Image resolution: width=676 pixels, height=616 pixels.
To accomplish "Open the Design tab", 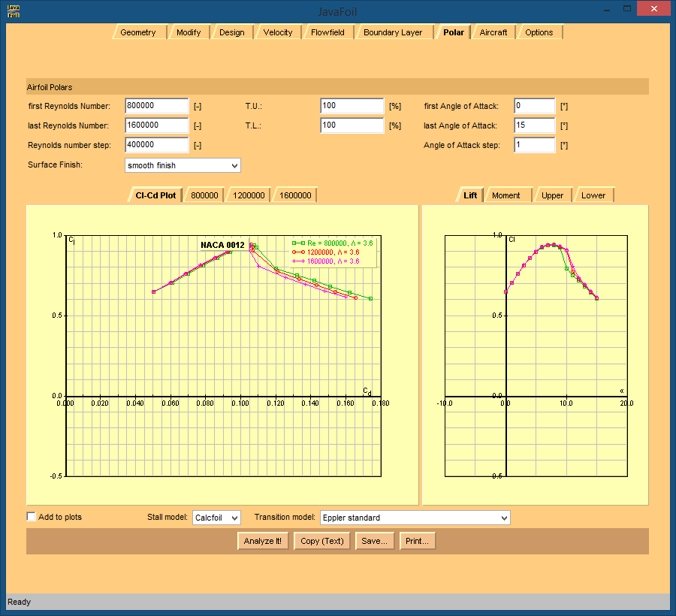I will (x=232, y=32).
